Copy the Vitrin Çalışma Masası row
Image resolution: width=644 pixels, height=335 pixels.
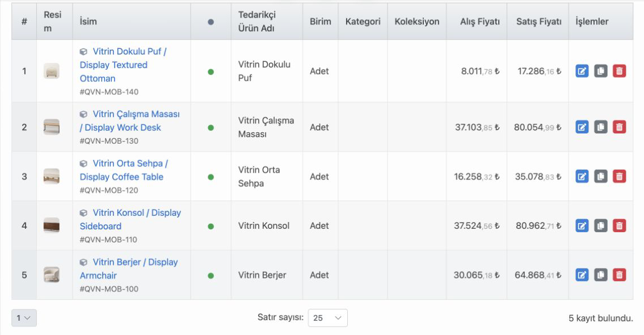point(600,127)
